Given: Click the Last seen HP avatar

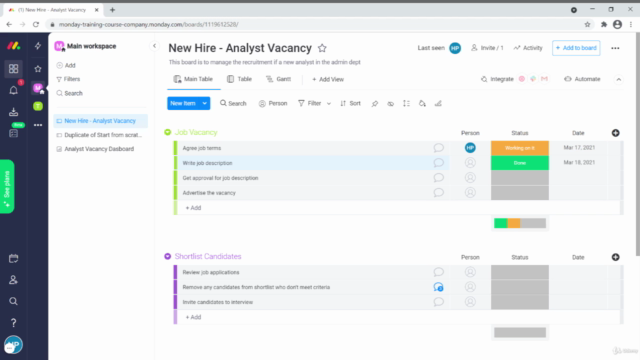Looking at the screenshot, I should [x=455, y=48].
